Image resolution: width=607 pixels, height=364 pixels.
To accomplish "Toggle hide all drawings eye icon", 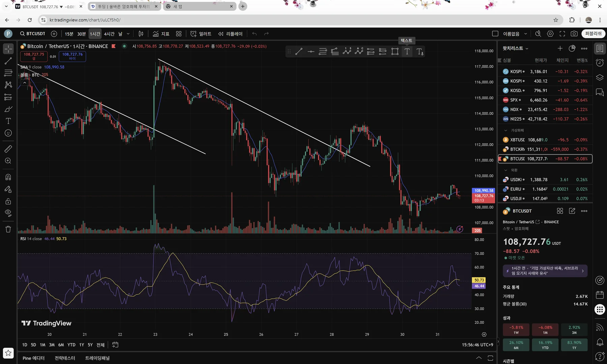I will [x=8, y=213].
